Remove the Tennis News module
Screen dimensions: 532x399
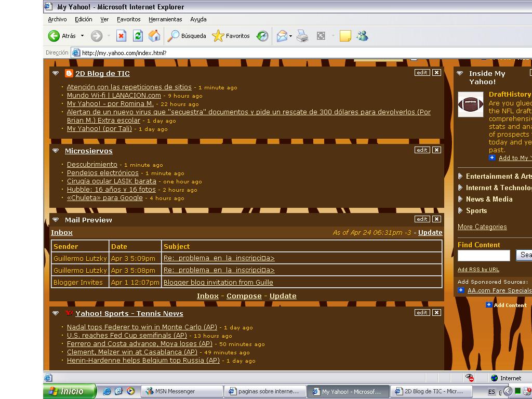point(436,312)
